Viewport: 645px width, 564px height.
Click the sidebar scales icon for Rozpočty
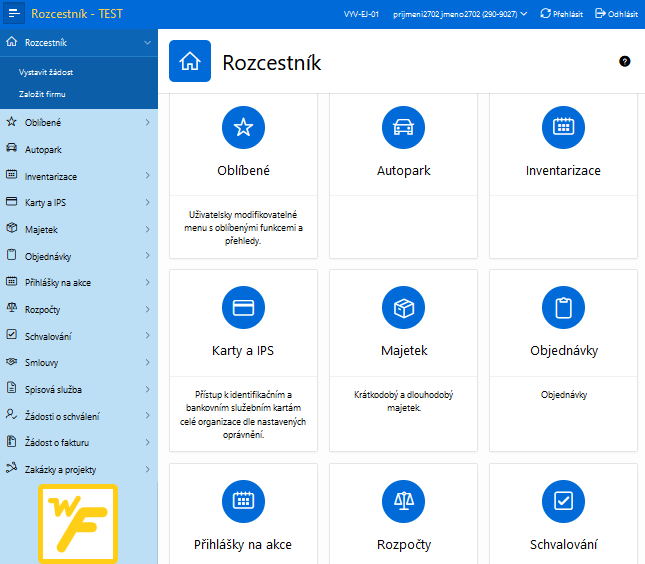(12, 308)
